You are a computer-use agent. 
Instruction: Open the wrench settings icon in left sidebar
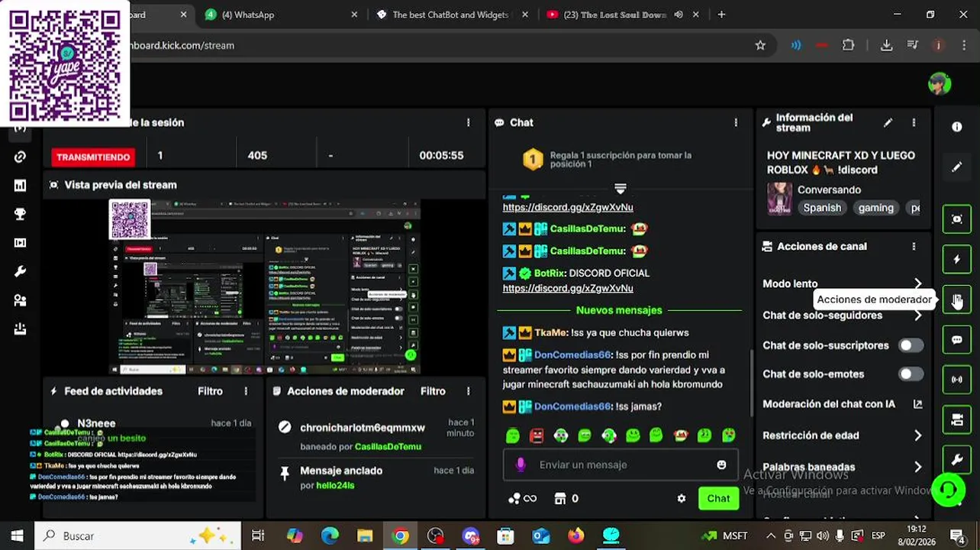click(20, 272)
